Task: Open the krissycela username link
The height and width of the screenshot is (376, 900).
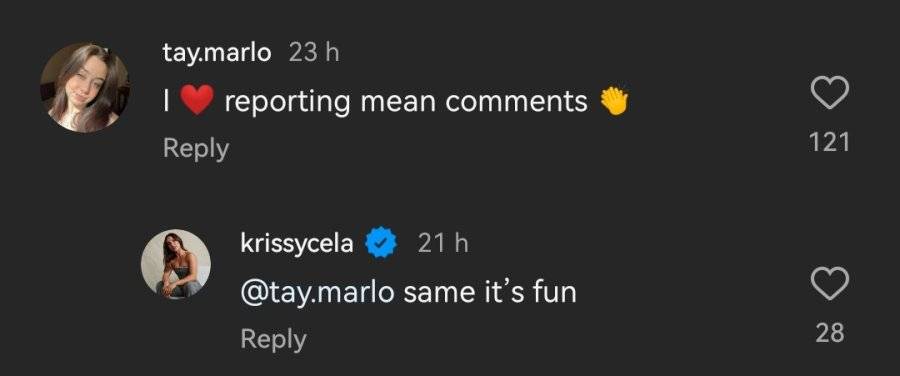Action: pyautogui.click(x=297, y=244)
